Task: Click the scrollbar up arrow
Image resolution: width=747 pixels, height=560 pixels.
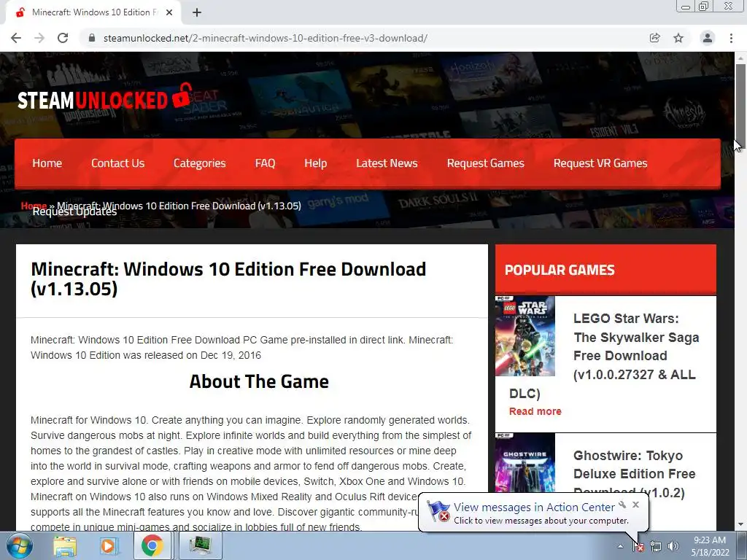Action: point(740,58)
